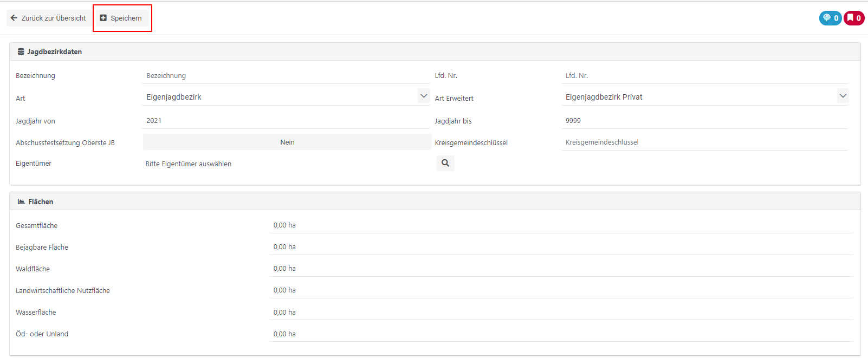Focus the Bezeichnung text field
Viewport: 868px width, 358px height.
click(x=286, y=76)
